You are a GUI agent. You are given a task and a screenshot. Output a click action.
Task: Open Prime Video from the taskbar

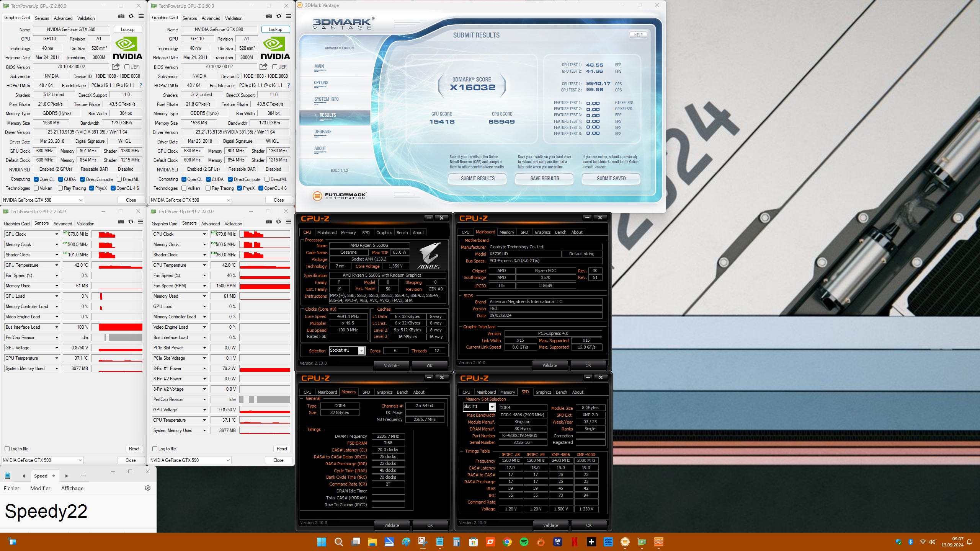608,542
